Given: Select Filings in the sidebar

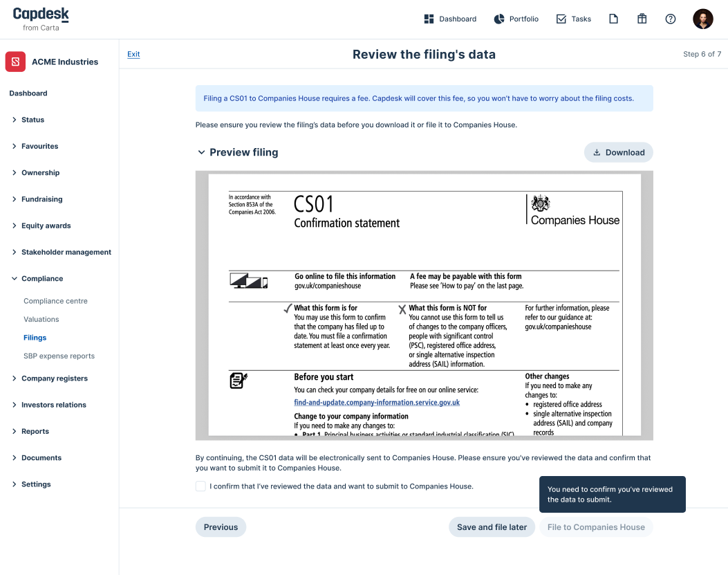Looking at the screenshot, I should coord(35,338).
